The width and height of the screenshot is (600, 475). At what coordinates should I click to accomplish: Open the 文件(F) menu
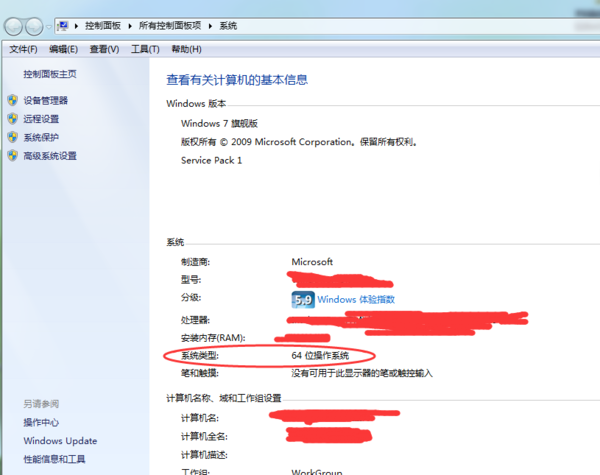pyautogui.click(x=23, y=49)
